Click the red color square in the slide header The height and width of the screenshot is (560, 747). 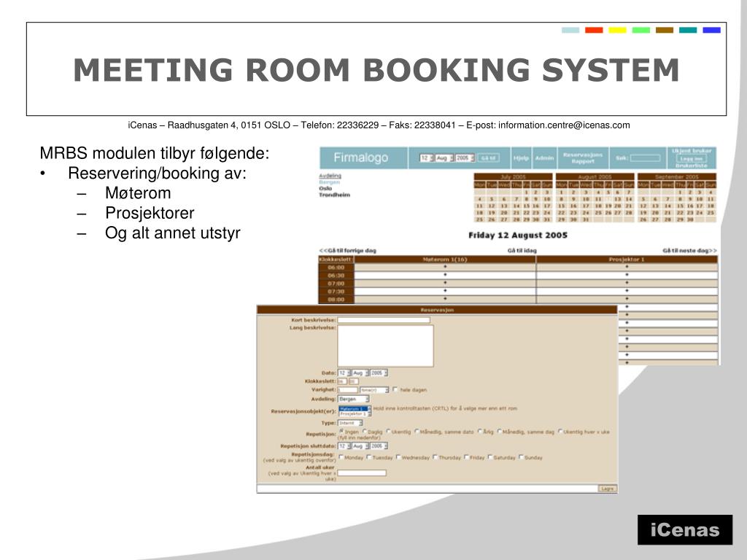(x=594, y=30)
